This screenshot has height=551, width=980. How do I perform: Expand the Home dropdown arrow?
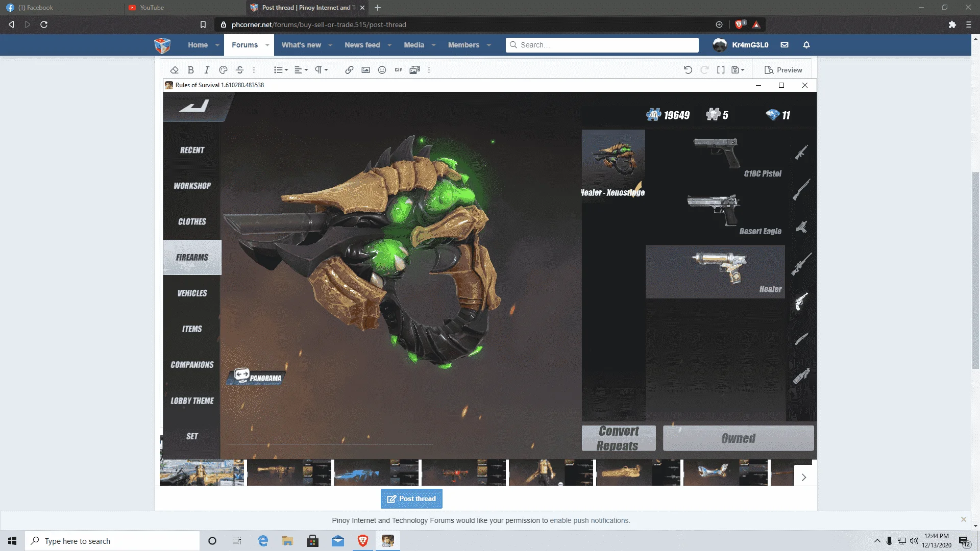point(217,45)
